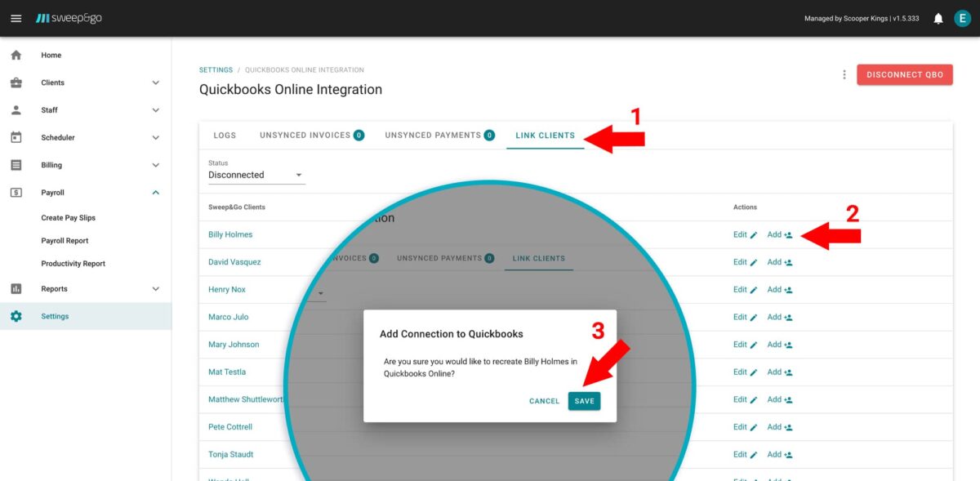Screen dimensions: 980x481
Task: Open Scheduler via its calendar icon
Action: 16,137
